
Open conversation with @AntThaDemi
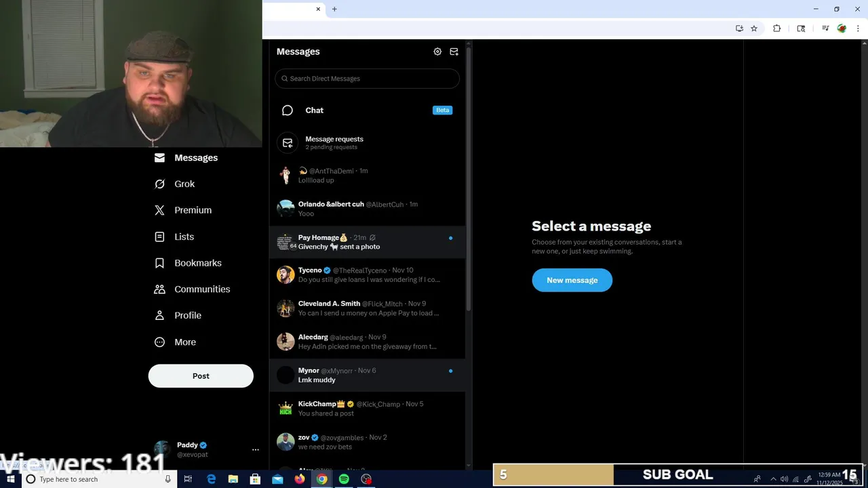367,176
